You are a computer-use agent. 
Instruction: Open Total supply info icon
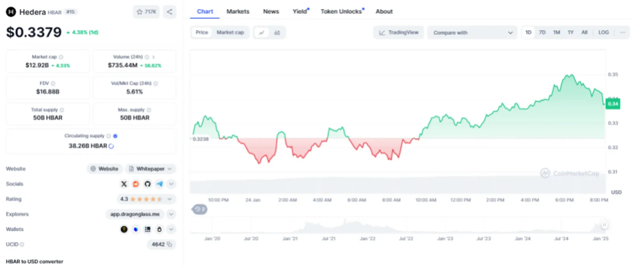click(62, 110)
